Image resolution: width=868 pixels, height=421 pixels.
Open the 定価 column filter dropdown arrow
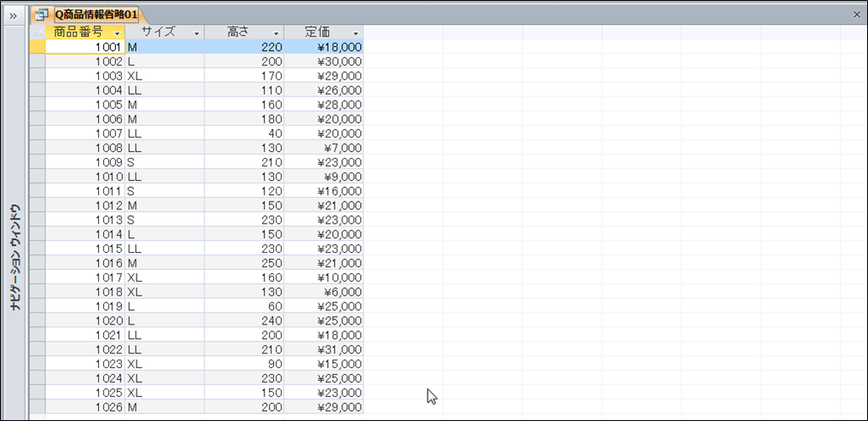tap(355, 32)
